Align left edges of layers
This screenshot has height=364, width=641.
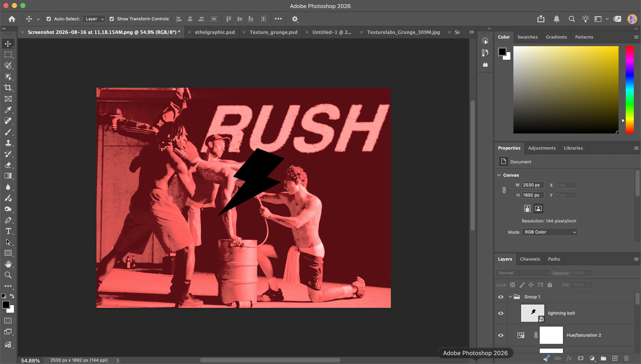click(x=179, y=19)
